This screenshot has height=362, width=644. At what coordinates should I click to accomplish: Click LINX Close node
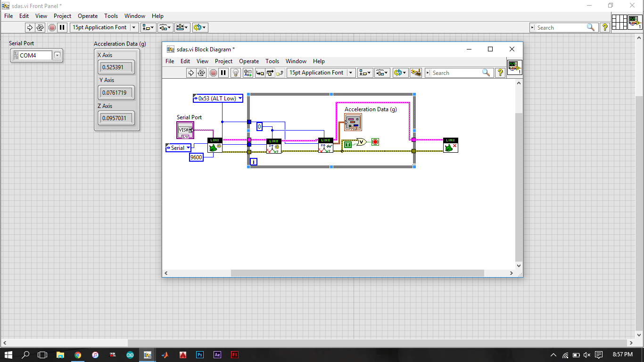click(451, 145)
